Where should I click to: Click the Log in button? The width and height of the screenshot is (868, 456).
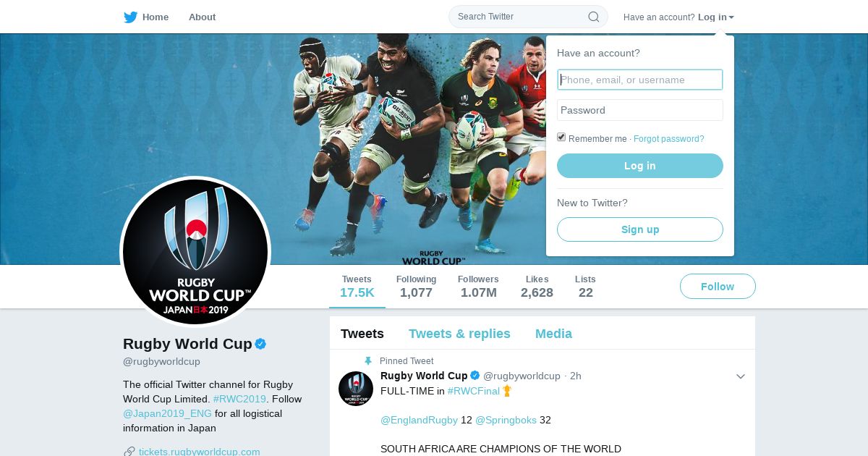point(640,166)
